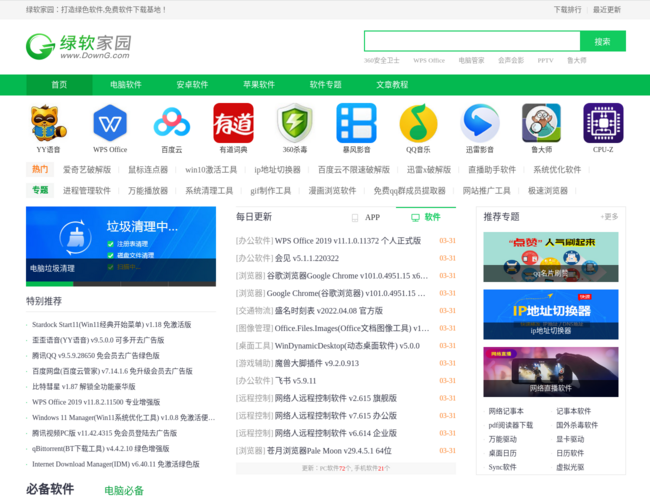Focus the site search input box

[472, 41]
